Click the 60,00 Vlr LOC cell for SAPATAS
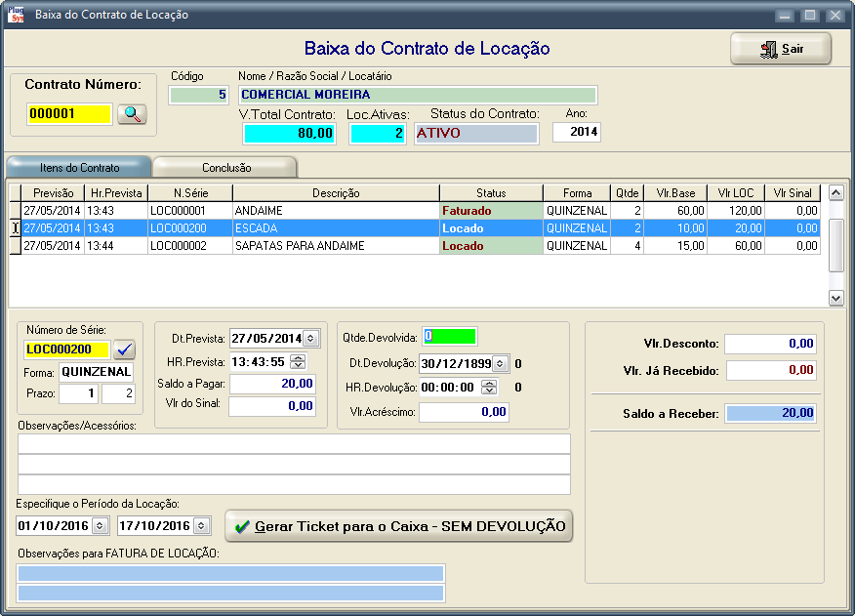Screen dimensions: 855x616 point(736,246)
